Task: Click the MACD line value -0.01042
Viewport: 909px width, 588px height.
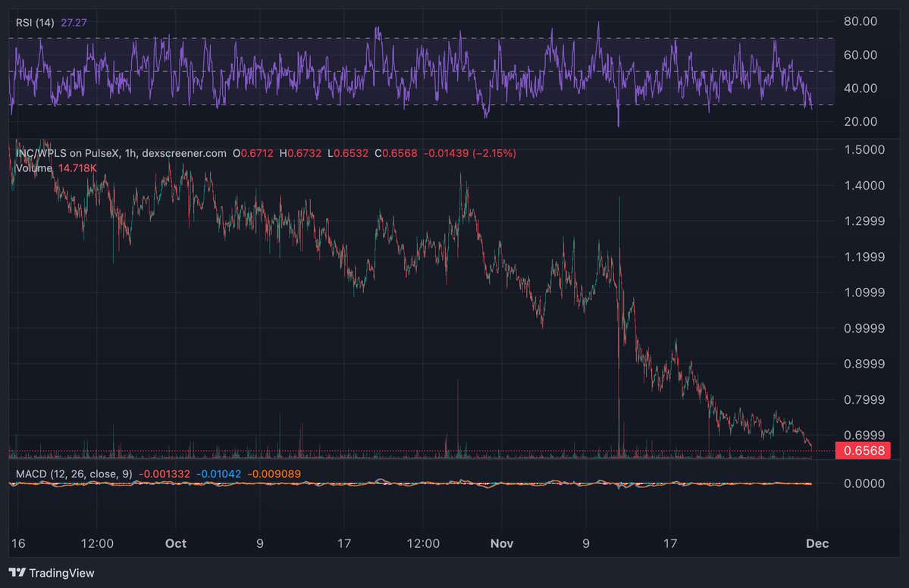Action: pyautogui.click(x=218, y=474)
